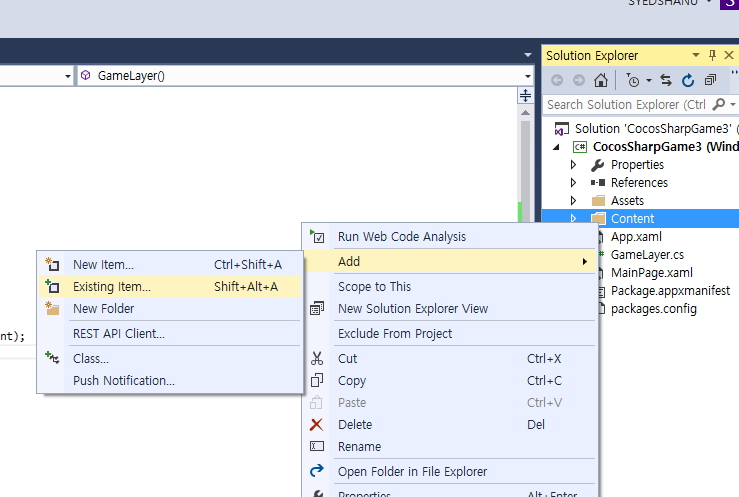Click the split editor icon above scrollbar
This screenshot has height=497, width=739.
click(525, 96)
